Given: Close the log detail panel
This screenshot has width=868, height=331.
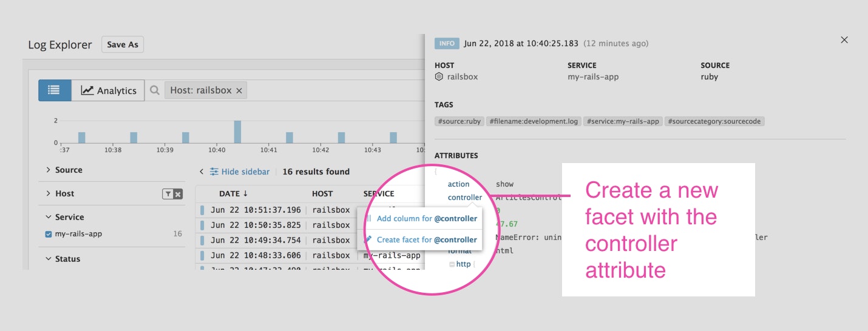Looking at the screenshot, I should coord(844,40).
